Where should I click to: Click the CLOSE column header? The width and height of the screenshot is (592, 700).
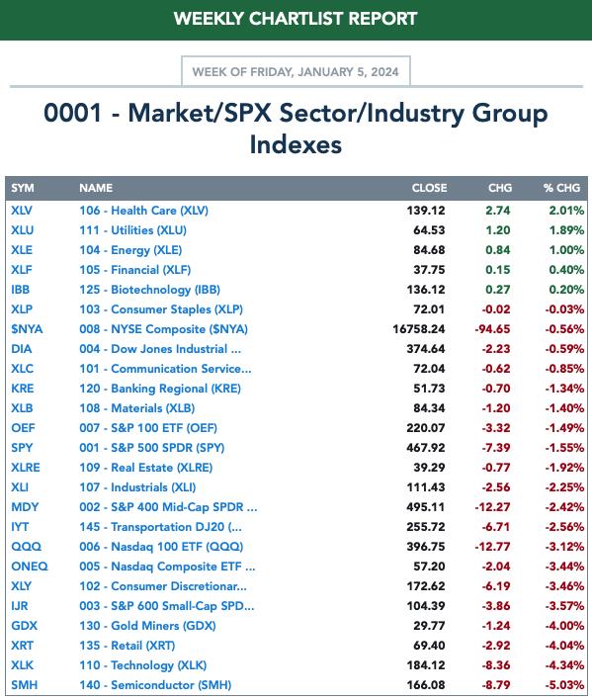(429, 188)
